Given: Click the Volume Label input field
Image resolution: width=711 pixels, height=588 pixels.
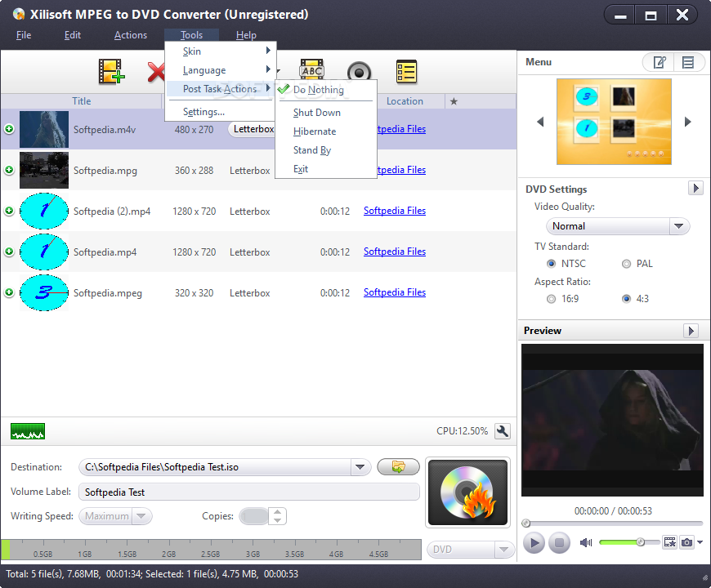Looking at the screenshot, I should coord(249,492).
